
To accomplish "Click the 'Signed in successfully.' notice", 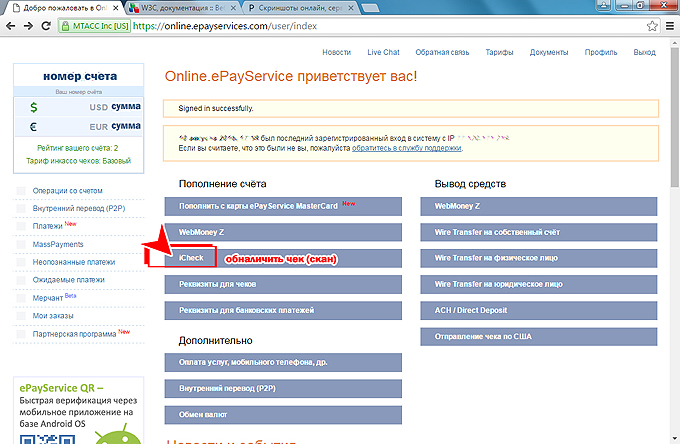I will click(x=411, y=108).
